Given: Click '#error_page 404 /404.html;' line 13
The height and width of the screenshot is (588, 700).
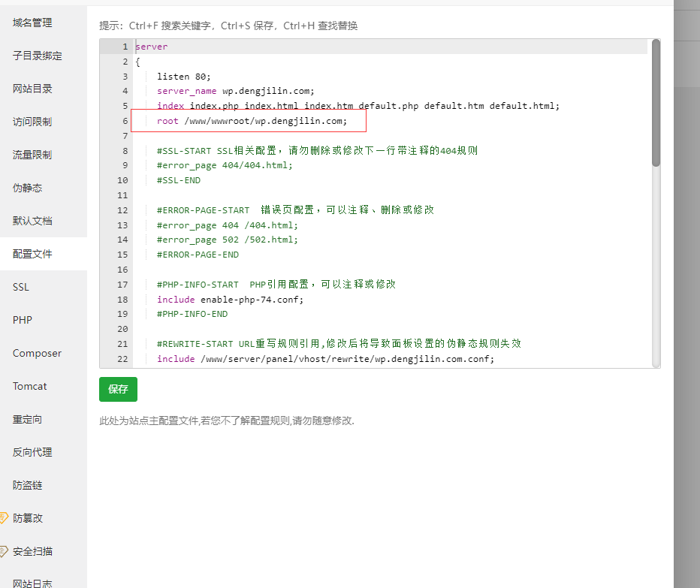Looking at the screenshot, I should tap(228, 225).
